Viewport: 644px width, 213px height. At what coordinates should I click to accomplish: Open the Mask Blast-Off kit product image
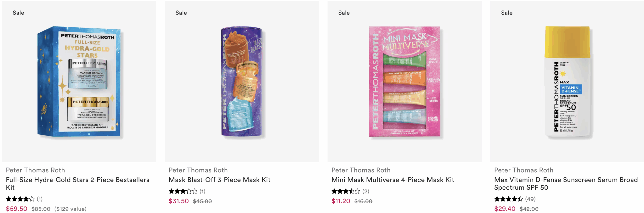pyautogui.click(x=242, y=82)
